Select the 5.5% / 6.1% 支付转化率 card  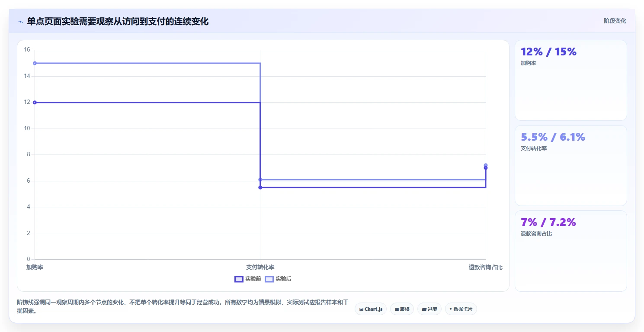point(570,165)
